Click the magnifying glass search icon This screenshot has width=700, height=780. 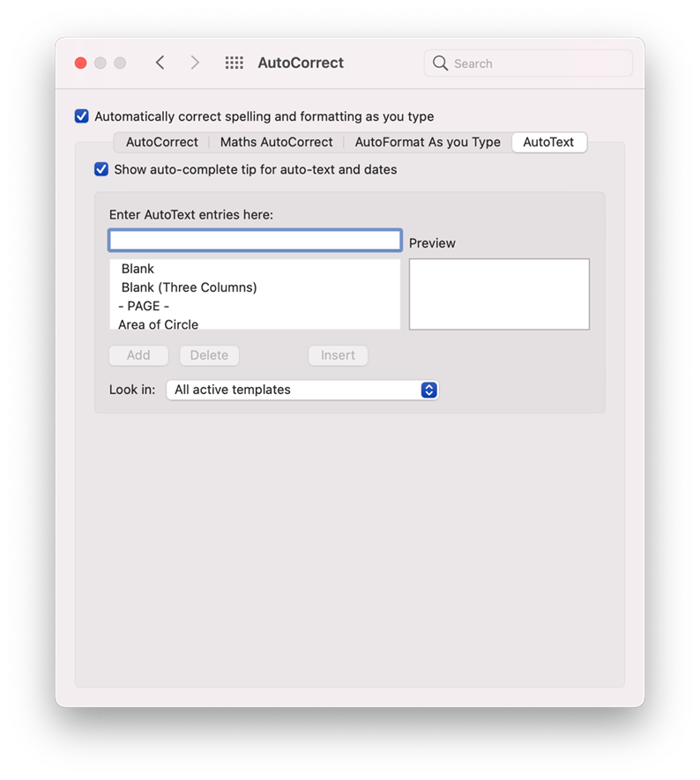pos(440,63)
